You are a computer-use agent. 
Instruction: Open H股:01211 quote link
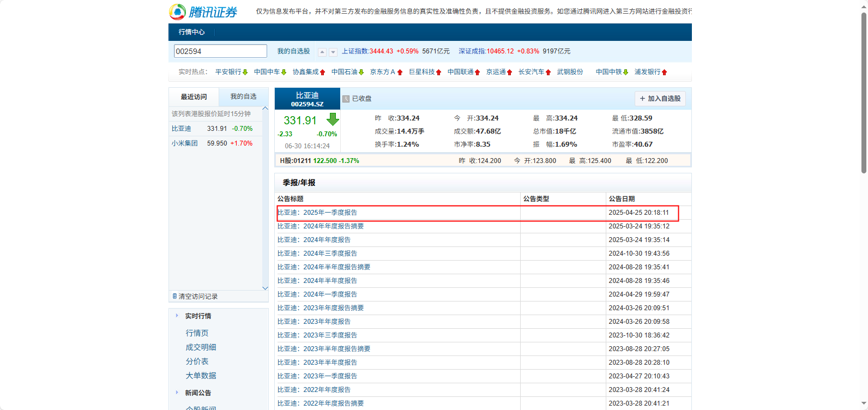pyautogui.click(x=320, y=161)
